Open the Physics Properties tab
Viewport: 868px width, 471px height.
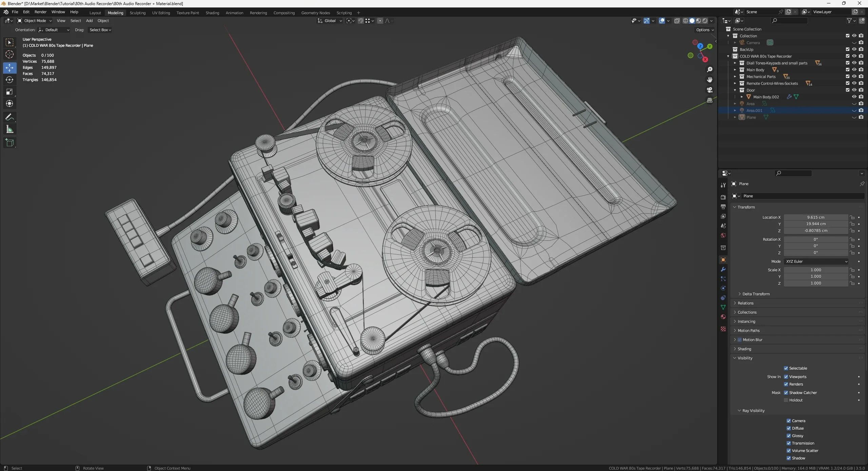723,288
